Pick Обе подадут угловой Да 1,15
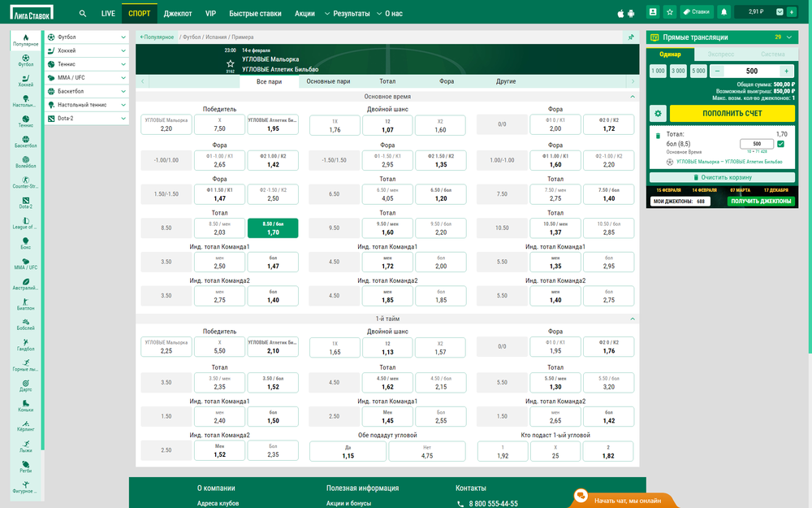Screen dimensions: 812x508 tap(348, 451)
